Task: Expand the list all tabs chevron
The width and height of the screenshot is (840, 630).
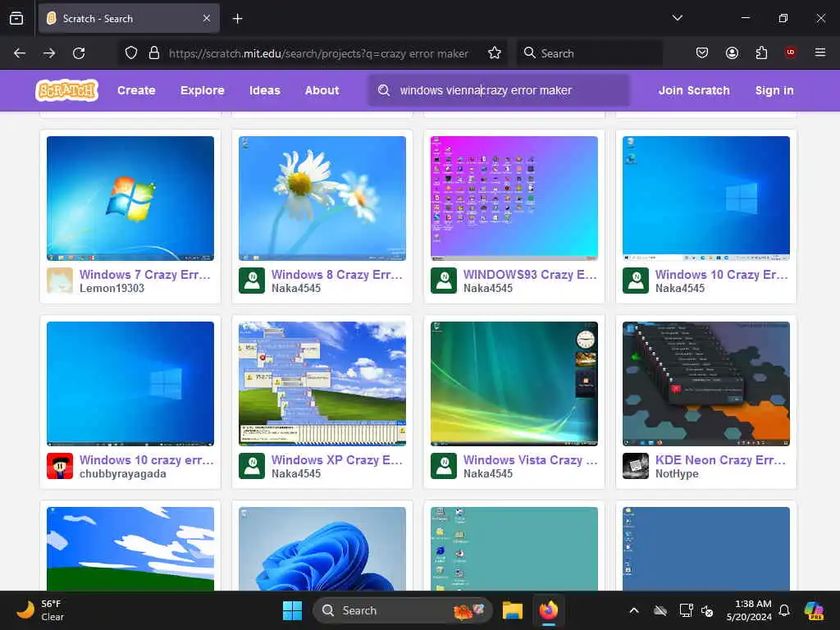Action: coord(677,18)
